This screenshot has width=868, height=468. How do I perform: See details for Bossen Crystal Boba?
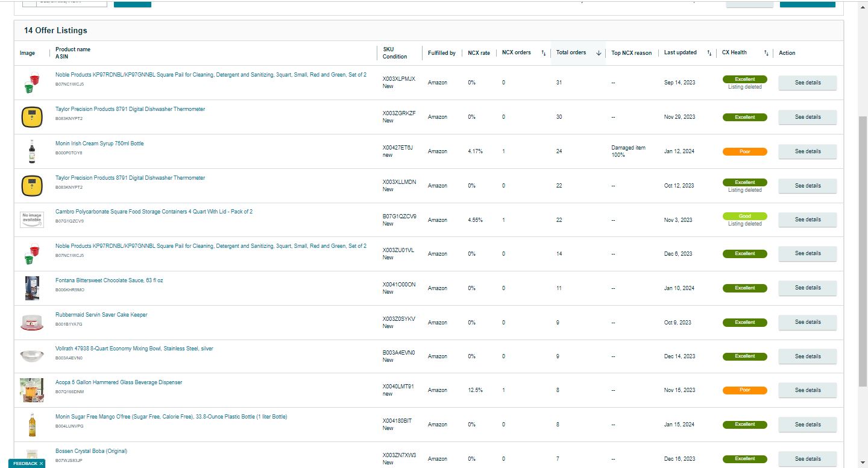click(808, 459)
